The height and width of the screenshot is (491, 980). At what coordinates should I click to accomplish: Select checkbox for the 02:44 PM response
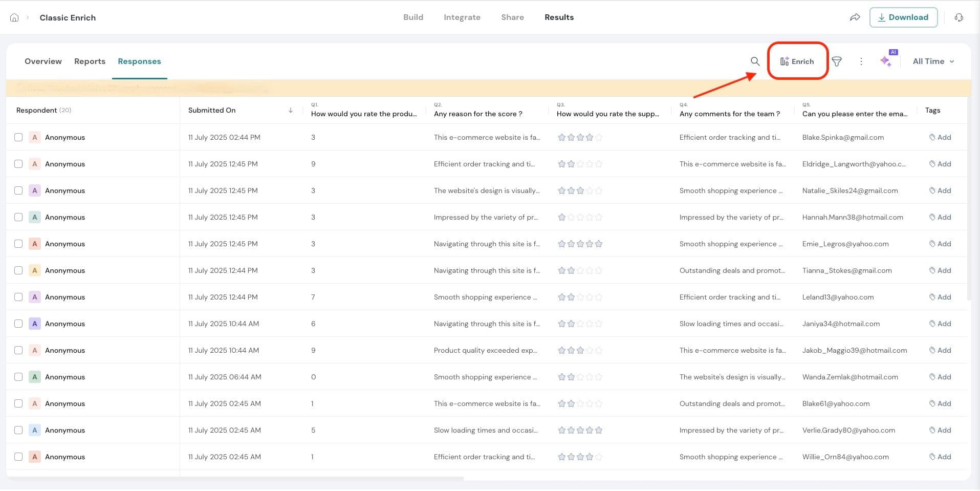[18, 137]
